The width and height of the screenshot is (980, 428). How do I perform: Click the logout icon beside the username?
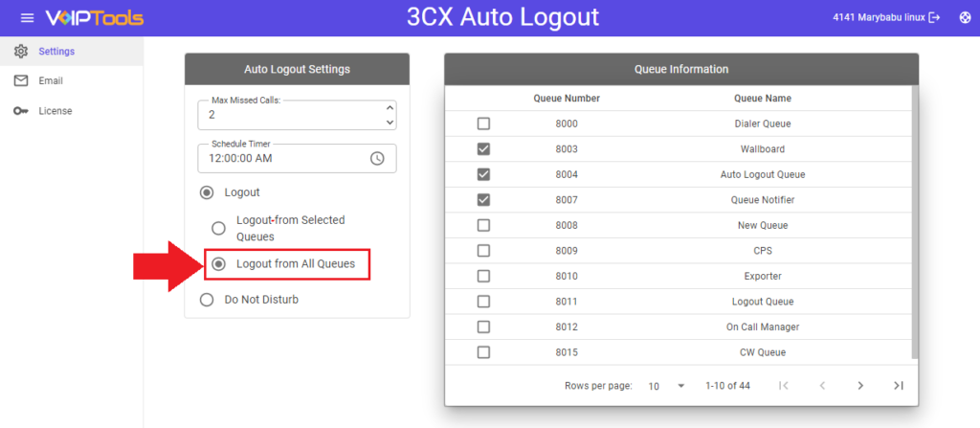[x=935, y=18]
